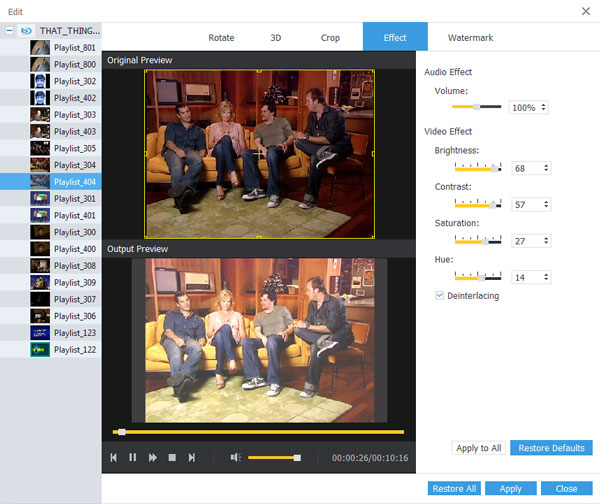This screenshot has height=504, width=600.
Task: Select highlighted Playlist_404 entry
Action: point(51,182)
